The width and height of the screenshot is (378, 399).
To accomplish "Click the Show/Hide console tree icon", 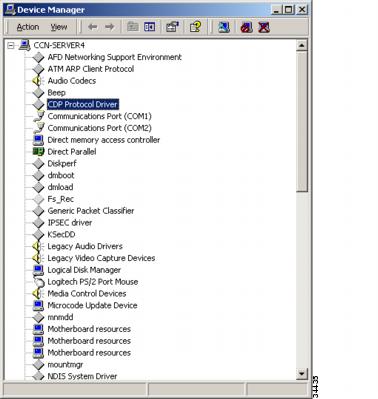I will click(150, 27).
